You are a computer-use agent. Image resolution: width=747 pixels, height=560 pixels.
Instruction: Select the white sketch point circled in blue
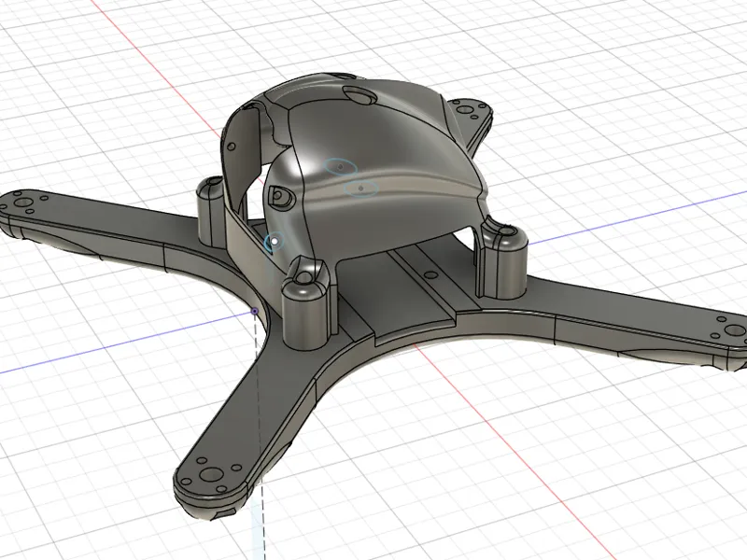click(x=275, y=242)
